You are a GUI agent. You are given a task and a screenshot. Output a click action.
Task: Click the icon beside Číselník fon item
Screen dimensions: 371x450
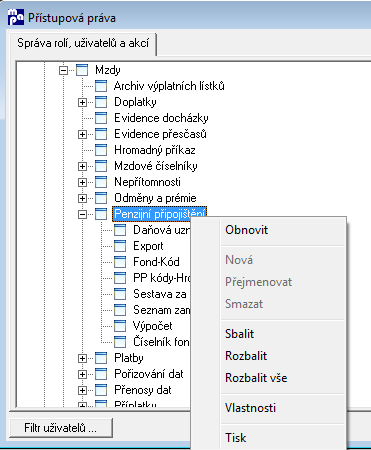pos(120,342)
